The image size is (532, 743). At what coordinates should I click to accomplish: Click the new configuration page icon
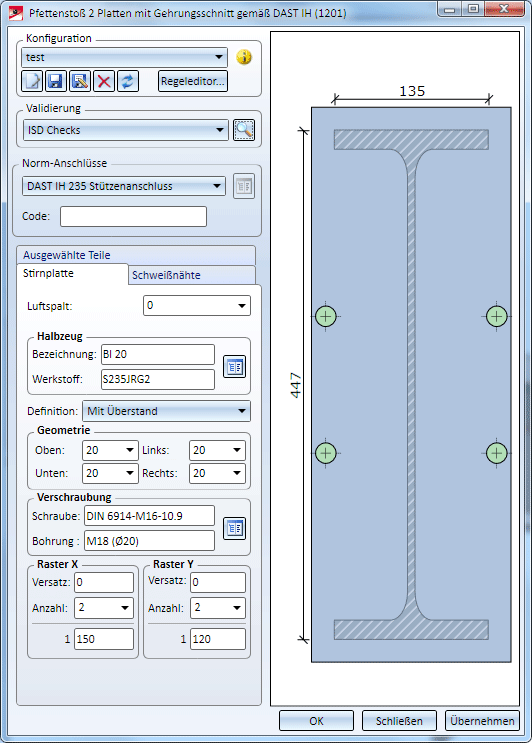tap(32, 81)
